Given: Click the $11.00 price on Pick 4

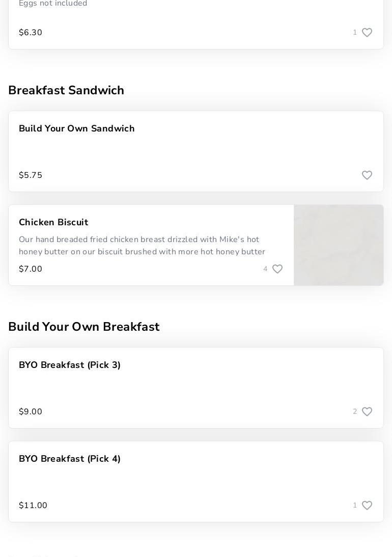Looking at the screenshot, I should pos(33,506).
